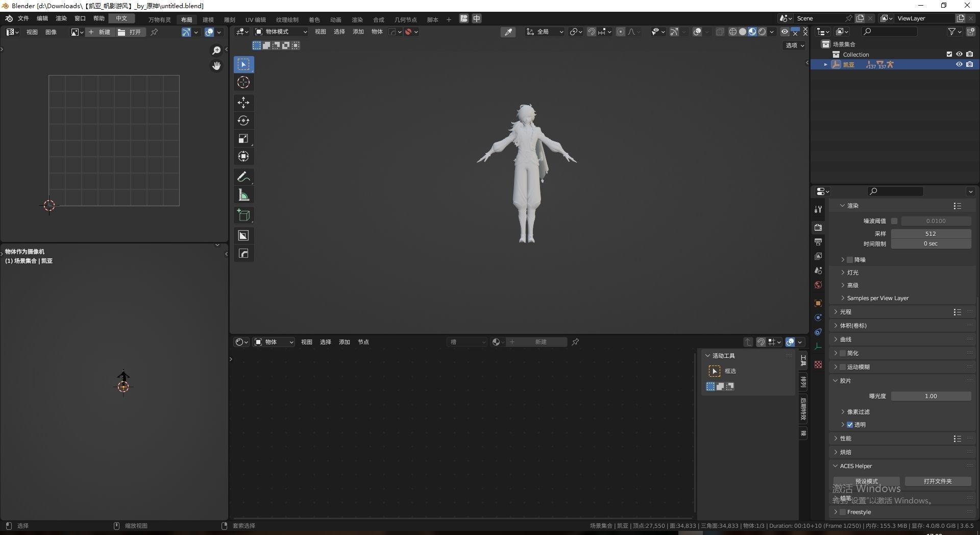Switch viewport to rendered shading
Viewport: 980px width, 535px height.
[x=762, y=32]
